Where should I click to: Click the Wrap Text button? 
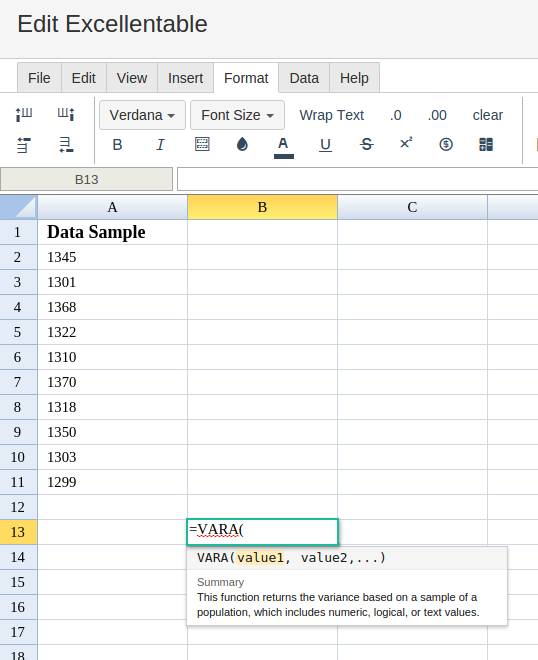332,115
